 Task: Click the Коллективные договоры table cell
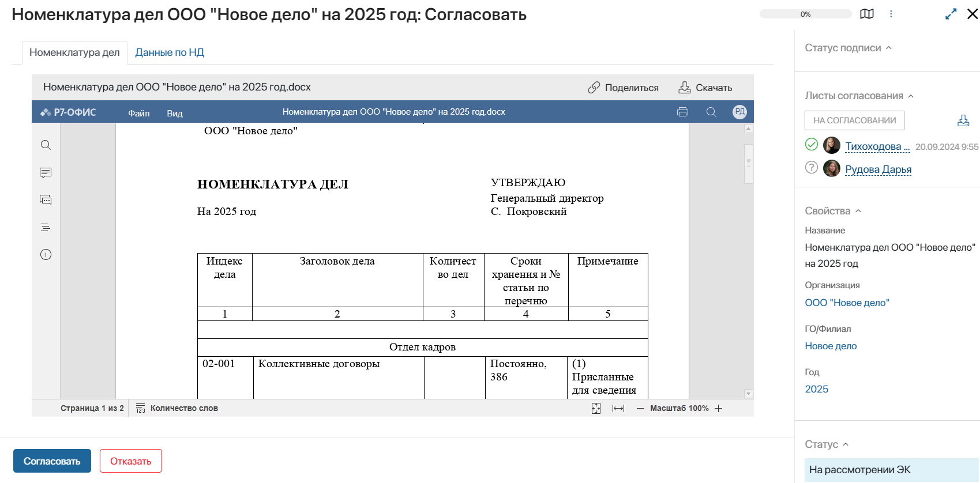click(x=339, y=378)
